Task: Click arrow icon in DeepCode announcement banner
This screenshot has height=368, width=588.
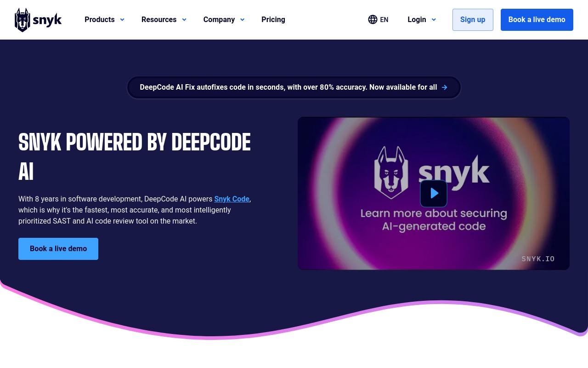Action: 445,87
